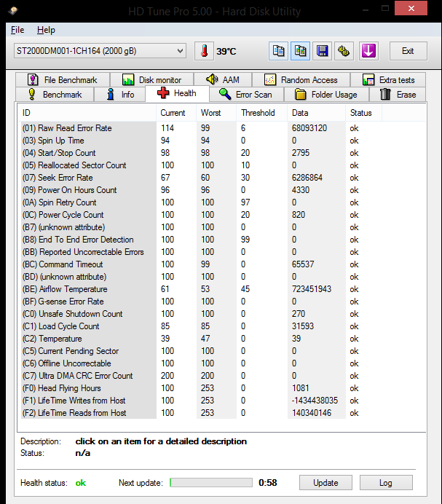The width and height of the screenshot is (442, 504).
Task: Open the Extra tests tab
Action: tap(388, 79)
